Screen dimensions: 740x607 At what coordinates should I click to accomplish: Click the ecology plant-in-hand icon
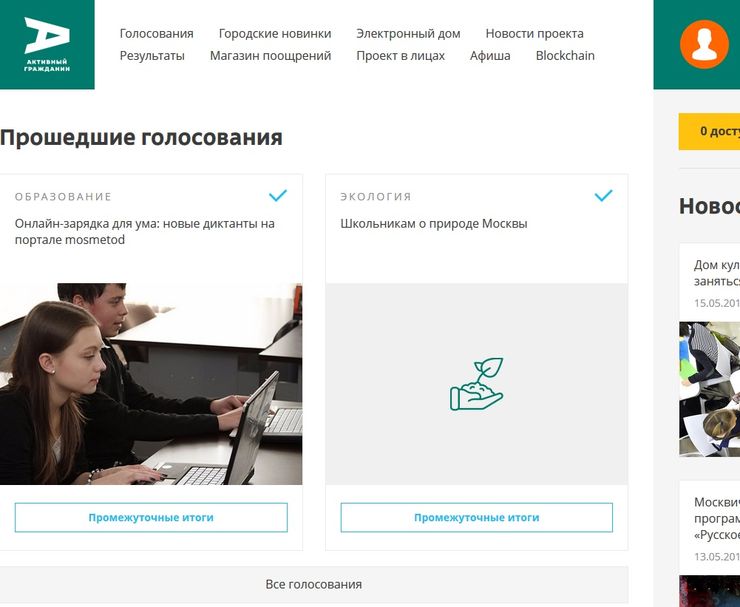(477, 384)
